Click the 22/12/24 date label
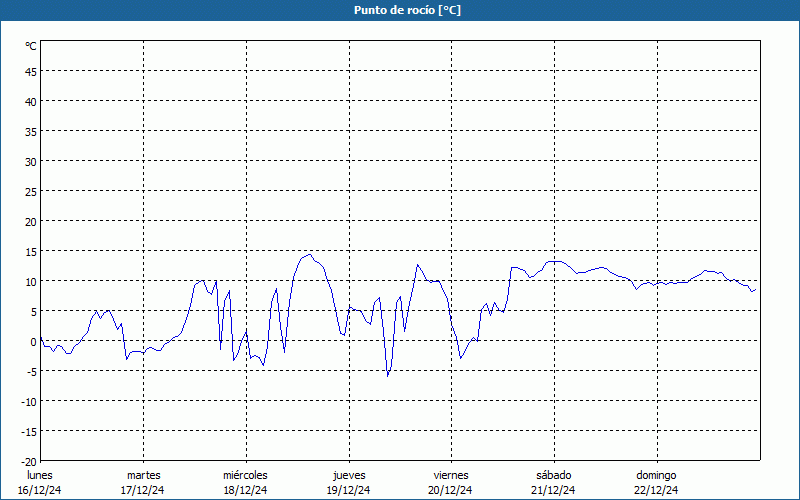The image size is (800, 500). tap(656, 490)
